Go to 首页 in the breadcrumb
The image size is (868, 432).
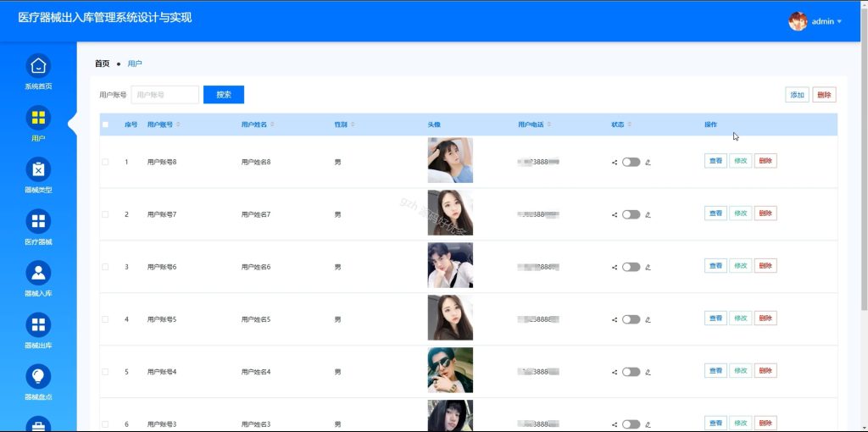point(103,64)
